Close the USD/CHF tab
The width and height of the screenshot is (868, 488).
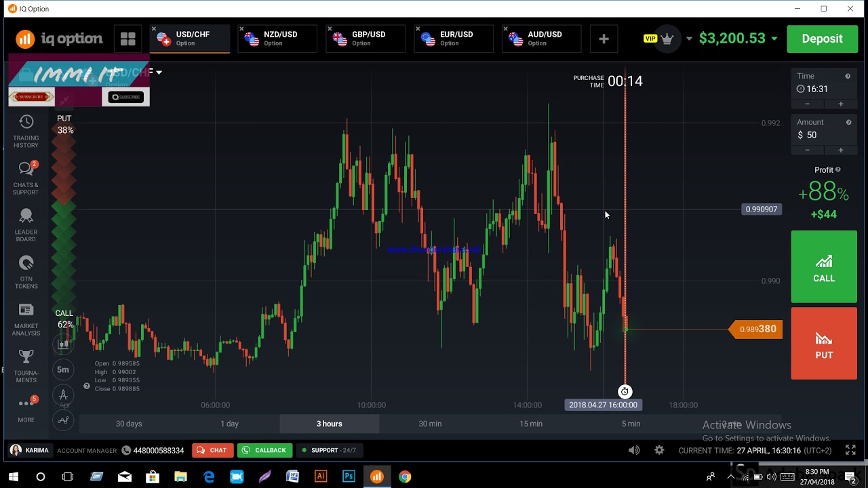(154, 29)
